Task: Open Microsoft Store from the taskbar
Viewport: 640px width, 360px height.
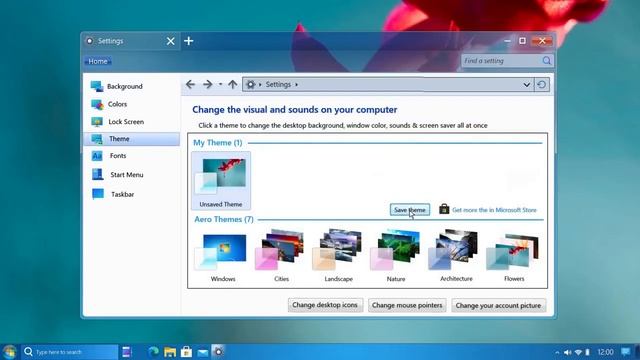Action: [186, 351]
